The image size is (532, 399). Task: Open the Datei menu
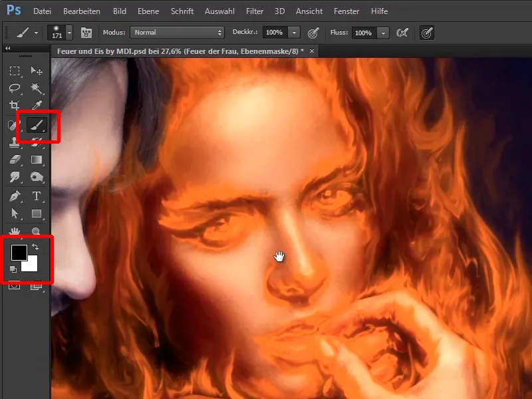point(42,11)
